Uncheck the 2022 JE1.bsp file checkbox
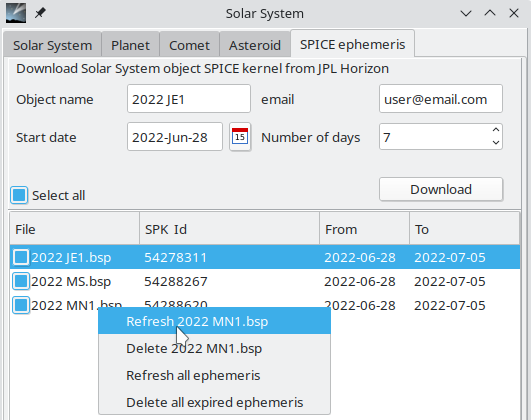531x420 pixels. point(21,257)
